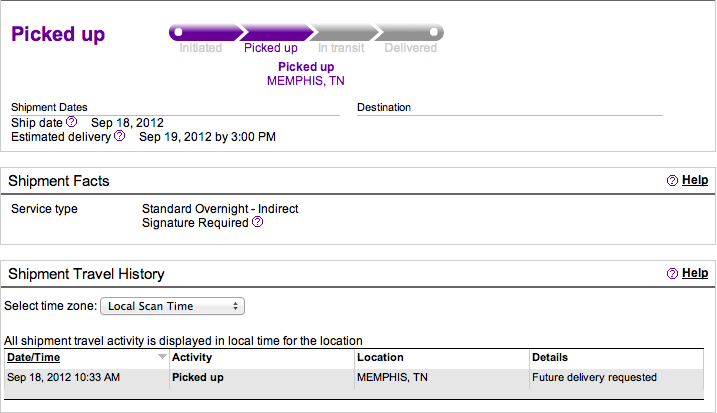Click the help icon next to Ship date
Screen dimensions: 717x413
click(x=72, y=122)
